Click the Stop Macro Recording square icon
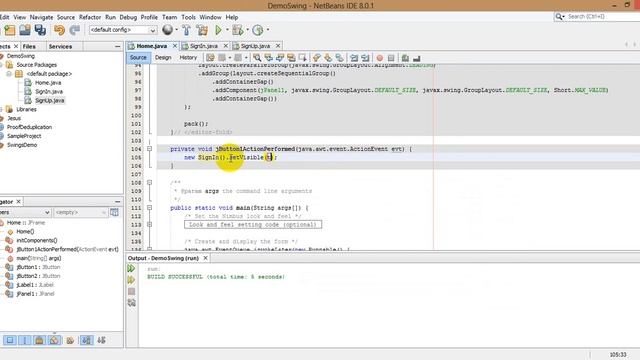 [x=391, y=58]
